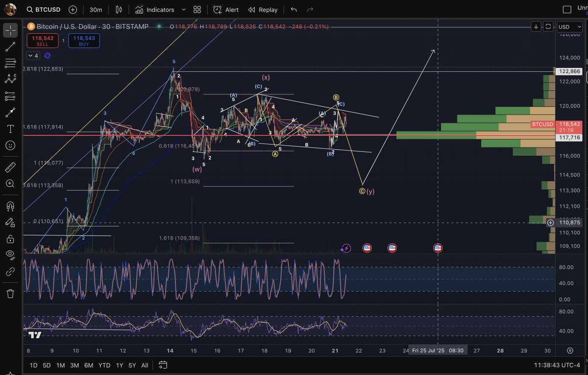This screenshot has height=375, width=588.
Task: Select the crosshair cursor tool
Action: tap(10, 31)
